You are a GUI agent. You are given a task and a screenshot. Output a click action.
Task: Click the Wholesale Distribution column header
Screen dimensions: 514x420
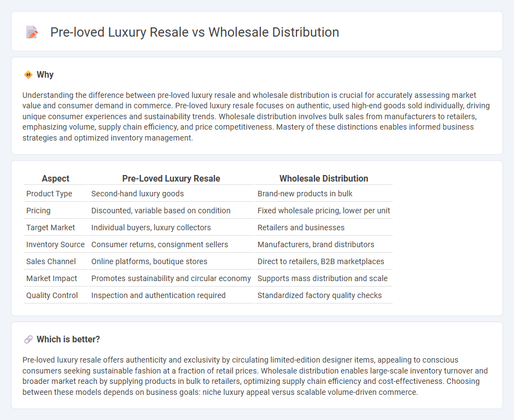click(324, 178)
